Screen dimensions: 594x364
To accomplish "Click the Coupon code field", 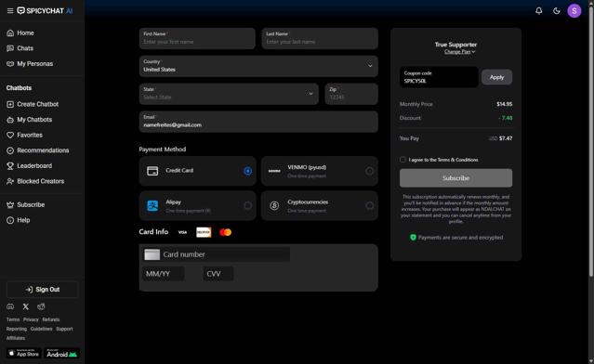I will point(439,77).
